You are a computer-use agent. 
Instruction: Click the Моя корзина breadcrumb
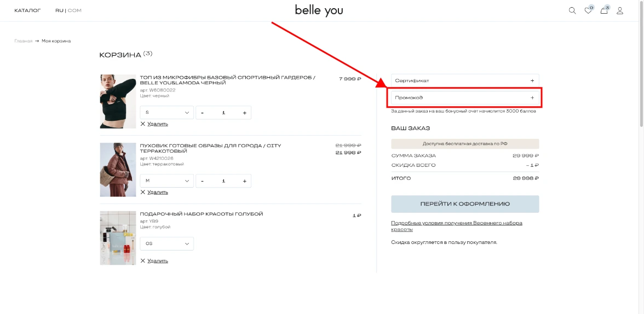coord(56,41)
